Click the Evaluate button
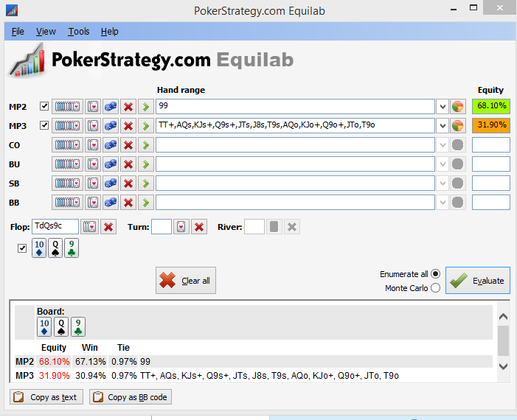The image size is (517, 420). (x=478, y=280)
